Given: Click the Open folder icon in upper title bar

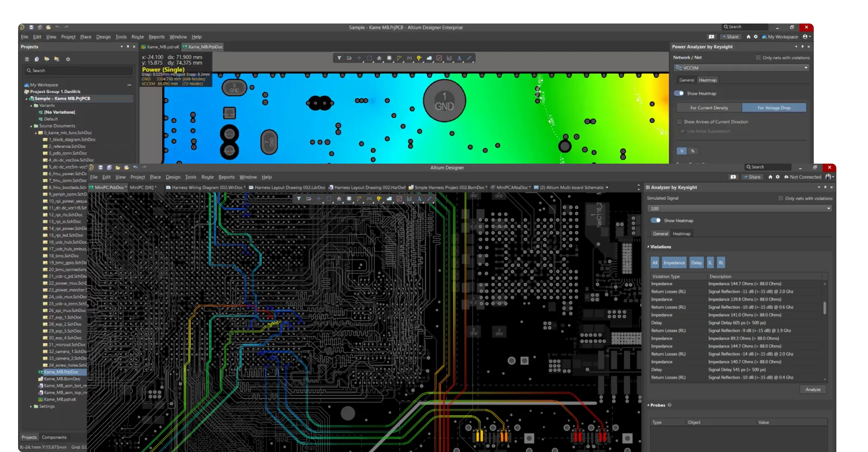Looking at the screenshot, I should (48, 27).
